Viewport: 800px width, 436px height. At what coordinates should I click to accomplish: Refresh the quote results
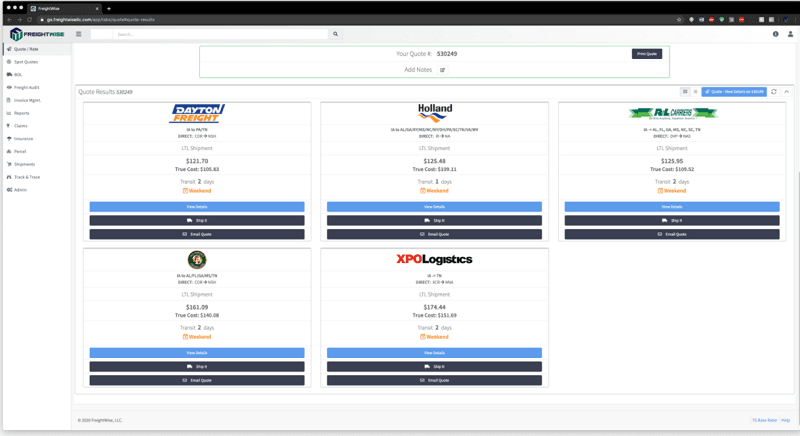(x=774, y=91)
